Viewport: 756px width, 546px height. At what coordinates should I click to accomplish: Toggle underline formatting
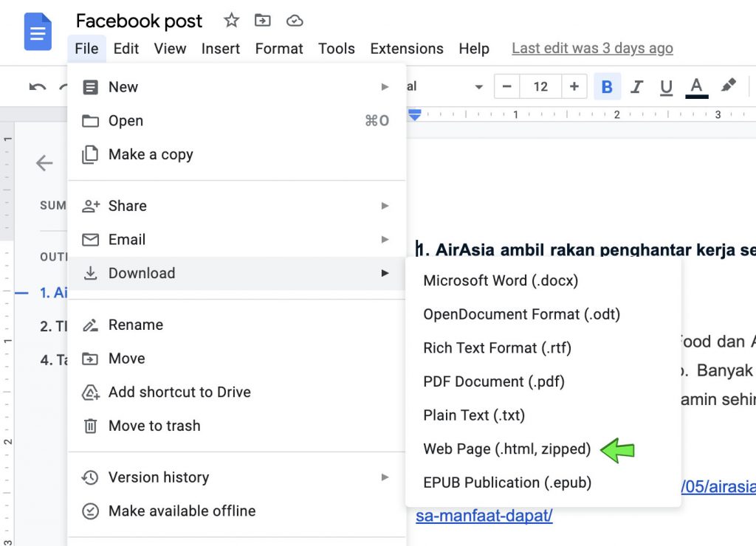[667, 87]
